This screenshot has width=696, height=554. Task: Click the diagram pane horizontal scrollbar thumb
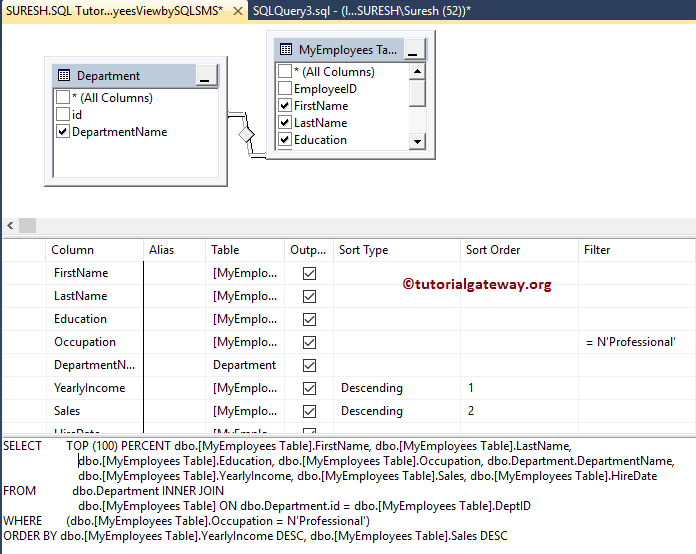tap(28, 226)
